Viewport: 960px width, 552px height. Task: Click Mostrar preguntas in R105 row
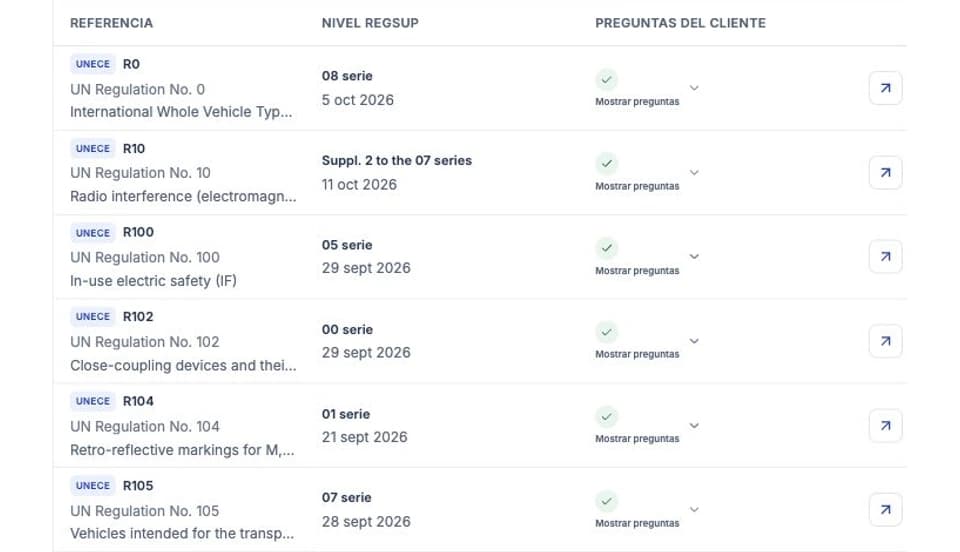point(637,523)
